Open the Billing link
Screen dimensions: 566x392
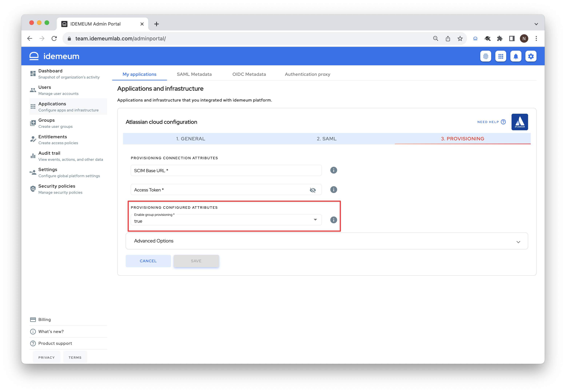68,320
